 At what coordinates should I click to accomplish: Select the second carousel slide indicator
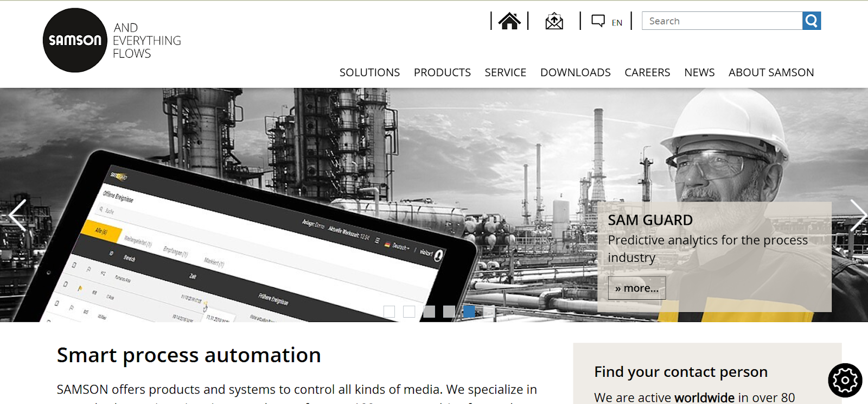tap(409, 311)
